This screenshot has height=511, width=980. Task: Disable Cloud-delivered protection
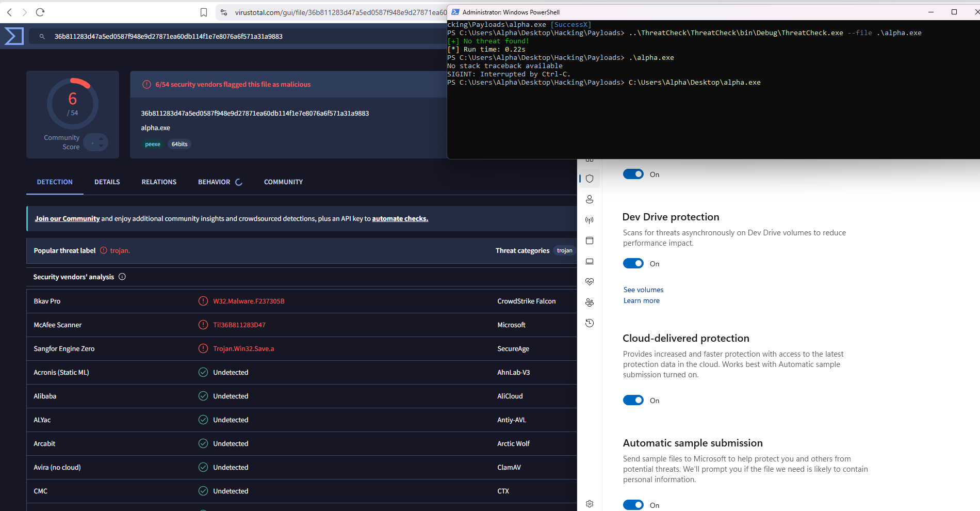point(633,401)
